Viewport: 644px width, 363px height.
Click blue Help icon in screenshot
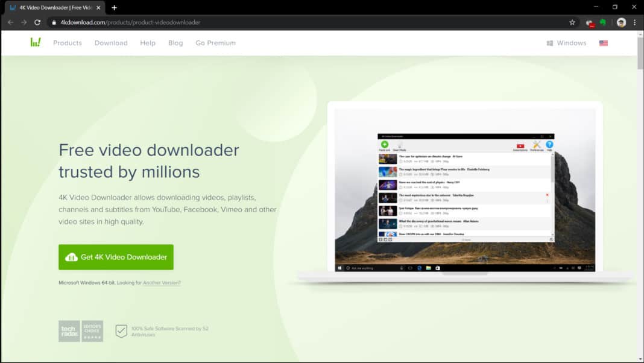549,145
